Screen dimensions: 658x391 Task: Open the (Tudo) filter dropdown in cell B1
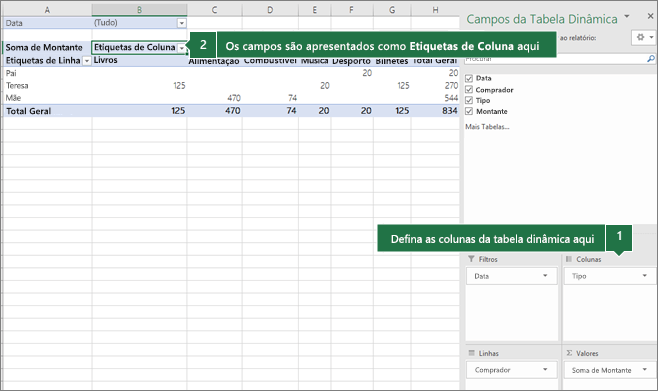pyautogui.click(x=182, y=23)
